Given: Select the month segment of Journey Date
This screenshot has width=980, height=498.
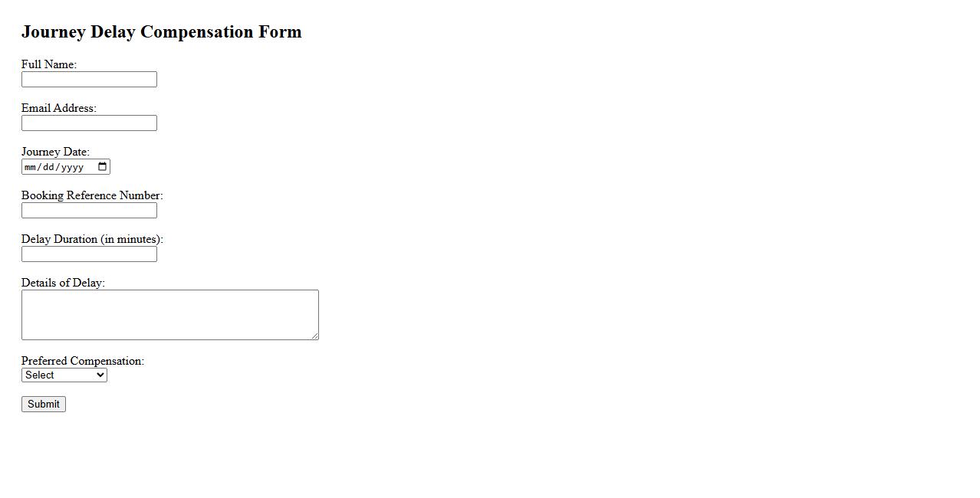Looking at the screenshot, I should coord(31,167).
